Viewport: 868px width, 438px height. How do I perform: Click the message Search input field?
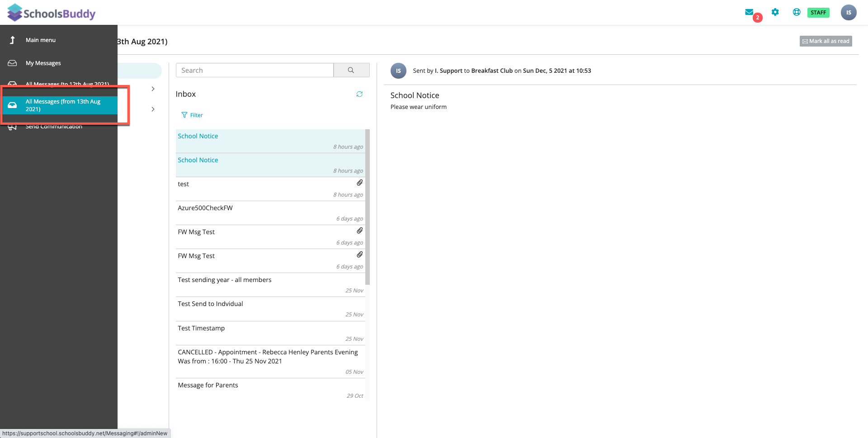[x=255, y=70]
